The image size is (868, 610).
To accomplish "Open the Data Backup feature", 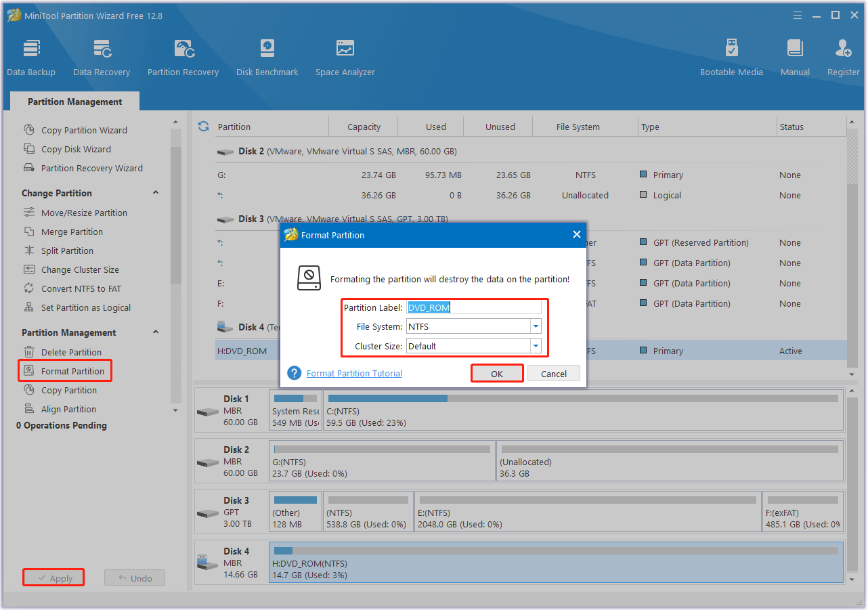I will [x=31, y=57].
